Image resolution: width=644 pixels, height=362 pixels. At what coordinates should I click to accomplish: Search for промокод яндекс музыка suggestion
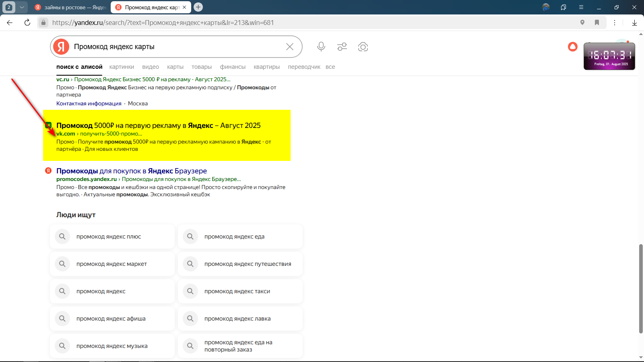coord(112,346)
